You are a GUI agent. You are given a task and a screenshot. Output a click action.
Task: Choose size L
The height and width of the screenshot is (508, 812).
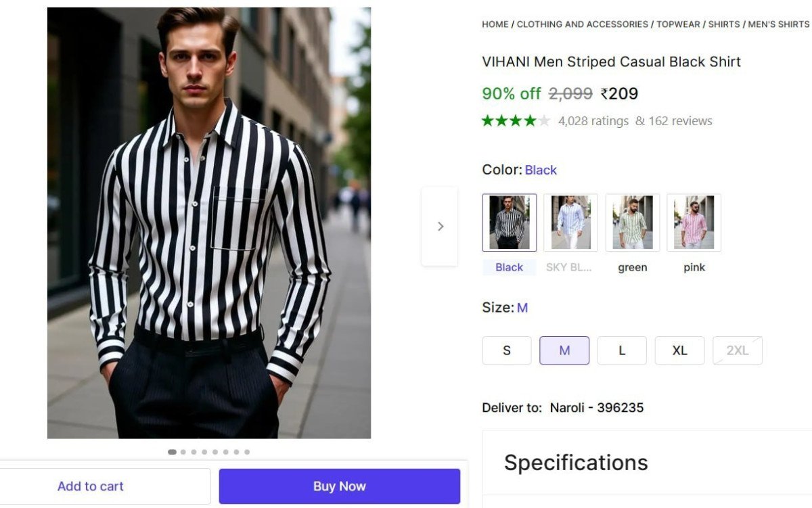[622, 350]
